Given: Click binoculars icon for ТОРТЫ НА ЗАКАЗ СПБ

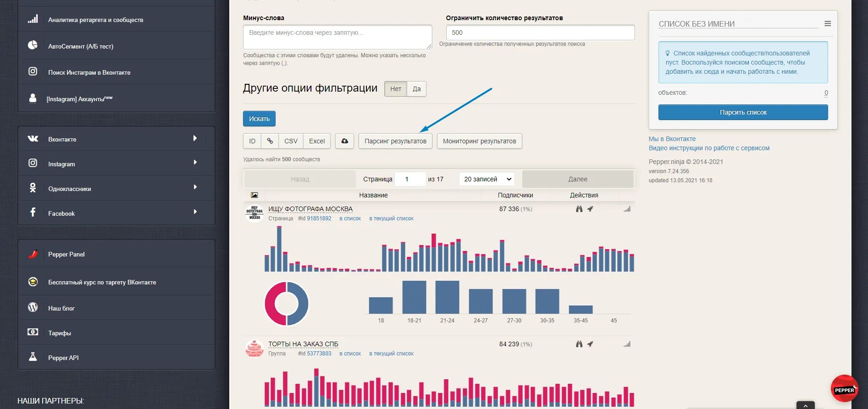Looking at the screenshot, I should pos(579,344).
